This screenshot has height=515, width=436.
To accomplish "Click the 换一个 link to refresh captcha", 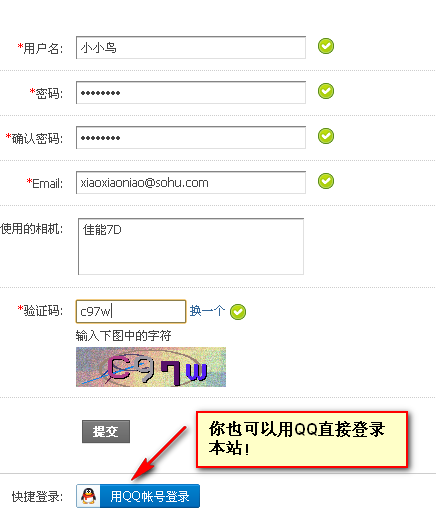I will pos(207,311).
